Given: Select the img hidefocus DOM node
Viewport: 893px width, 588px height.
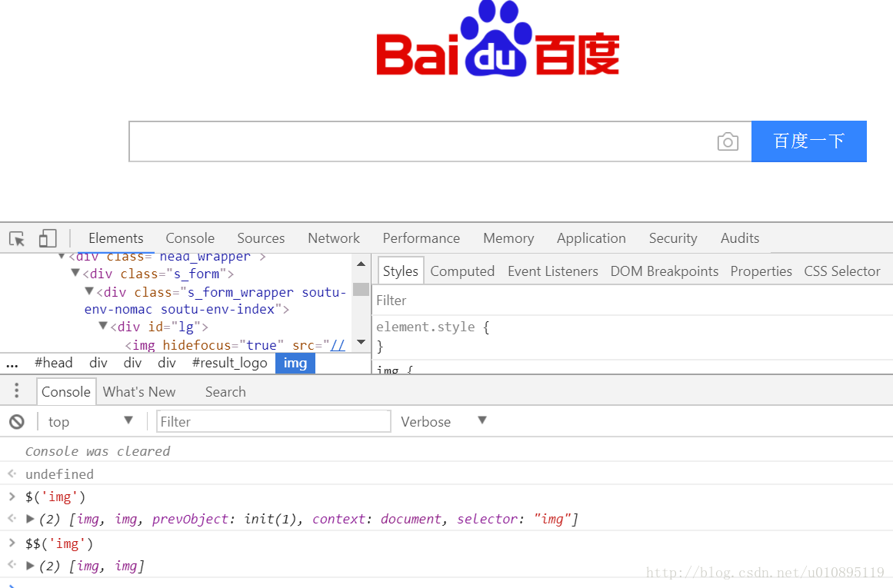Looking at the screenshot, I should click(x=235, y=346).
